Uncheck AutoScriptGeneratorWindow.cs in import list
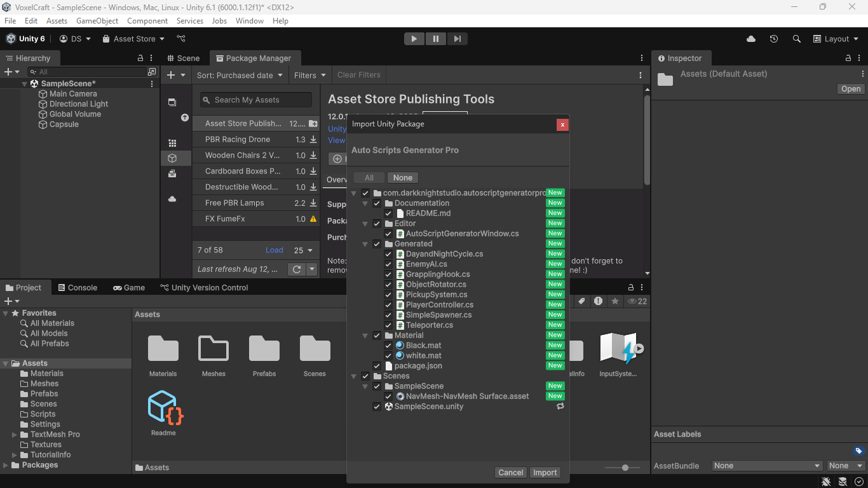868x488 pixels. tap(388, 234)
